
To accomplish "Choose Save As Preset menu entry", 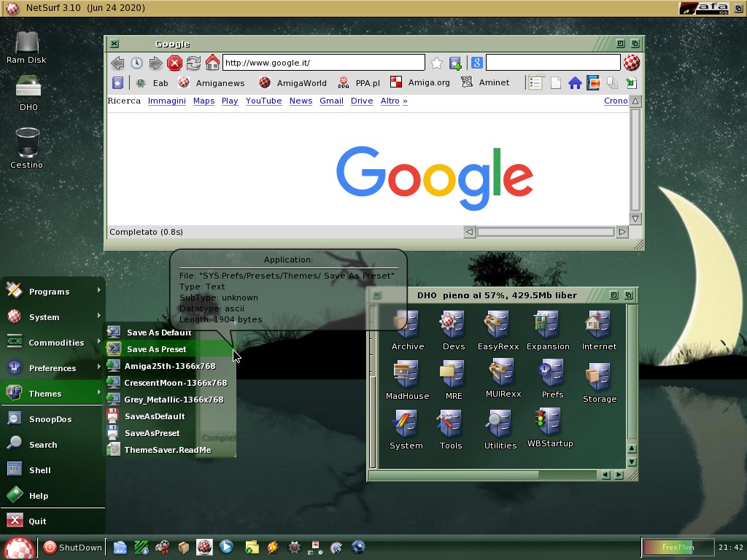I will pos(156,349).
